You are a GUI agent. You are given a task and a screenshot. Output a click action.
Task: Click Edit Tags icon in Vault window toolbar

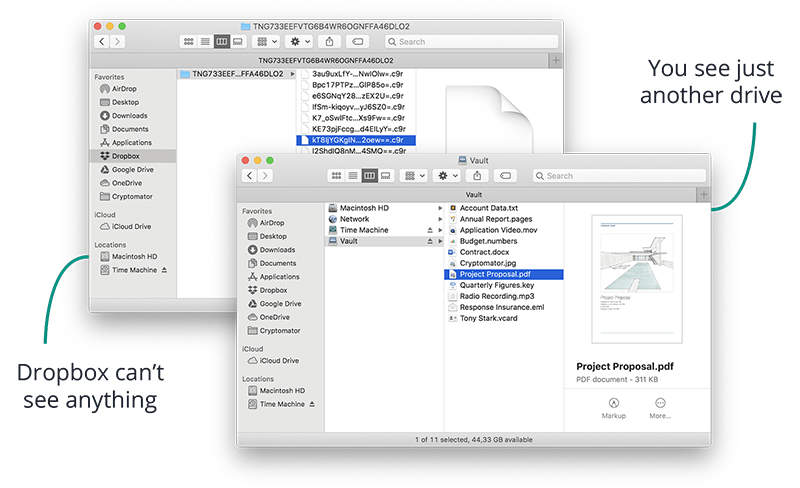[x=505, y=175]
